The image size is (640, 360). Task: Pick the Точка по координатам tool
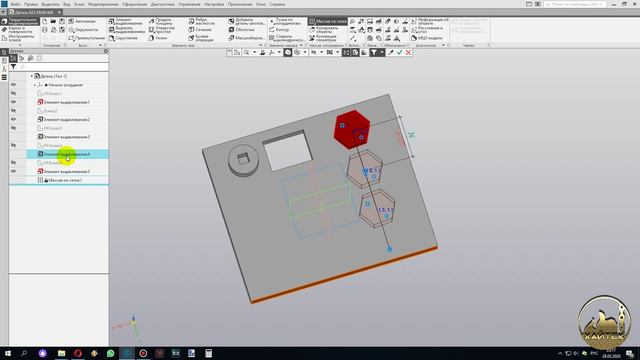click(x=285, y=21)
